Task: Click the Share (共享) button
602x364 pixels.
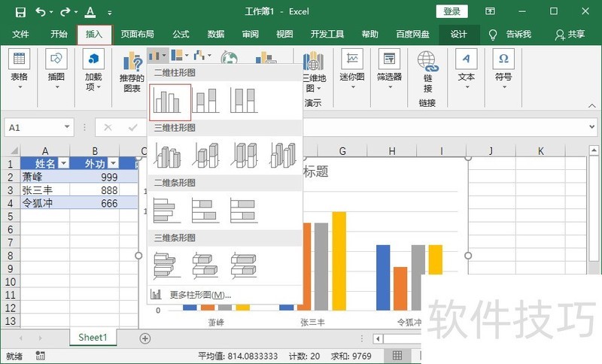Action: click(570, 35)
